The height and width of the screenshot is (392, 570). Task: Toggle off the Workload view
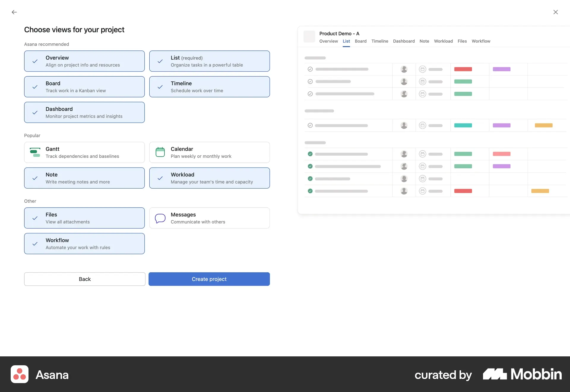point(209,178)
